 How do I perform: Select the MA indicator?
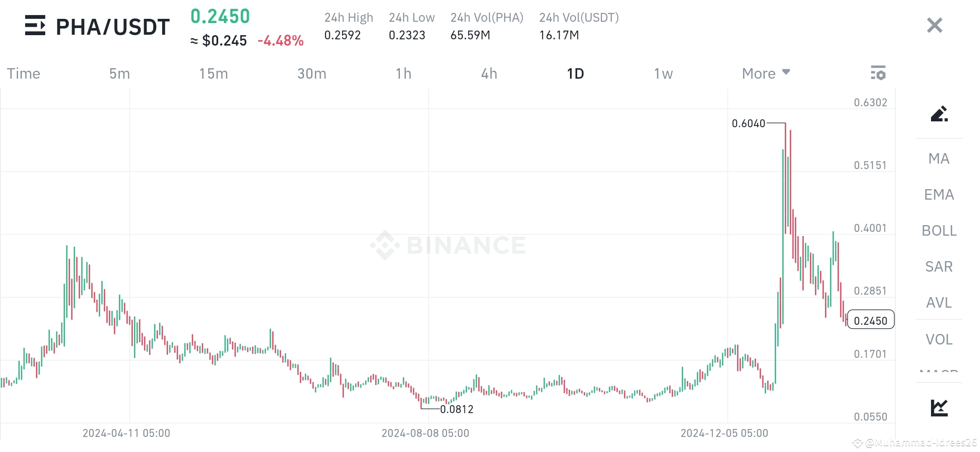click(x=939, y=159)
